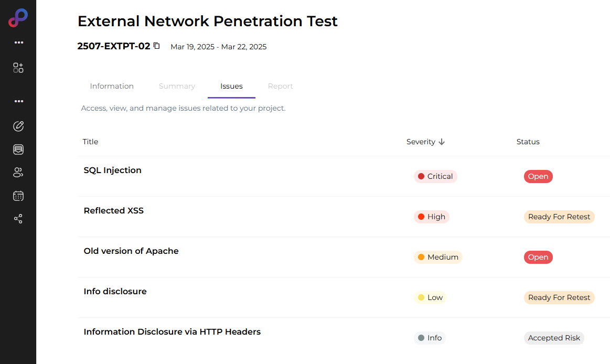Click the Open status of Old Apache issue
This screenshot has height=364, width=610.
pos(538,257)
